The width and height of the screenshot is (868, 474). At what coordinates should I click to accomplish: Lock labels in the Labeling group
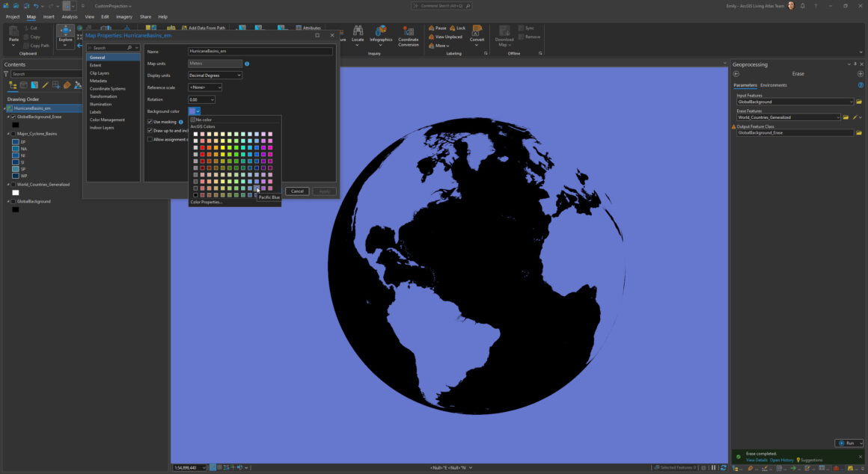point(457,28)
